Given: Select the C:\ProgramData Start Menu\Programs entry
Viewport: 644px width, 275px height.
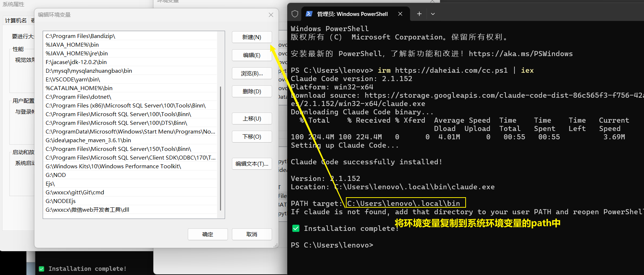Looking at the screenshot, I should click(x=130, y=132).
